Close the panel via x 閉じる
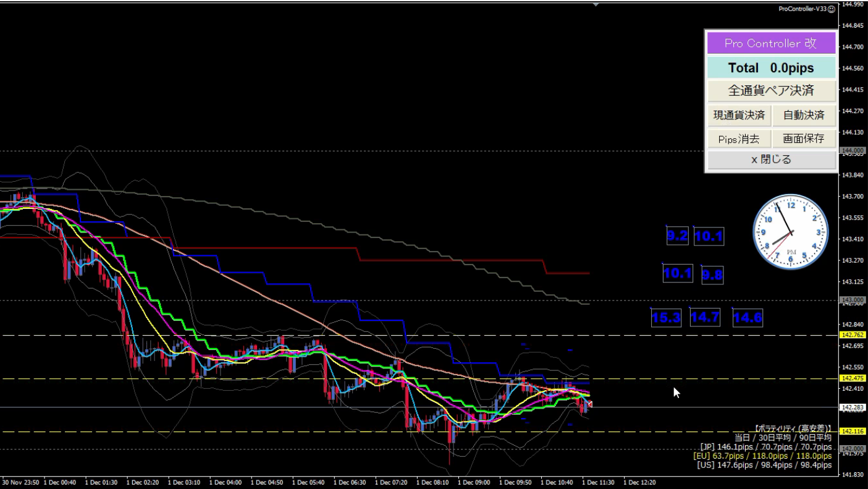868x489 pixels. click(771, 159)
